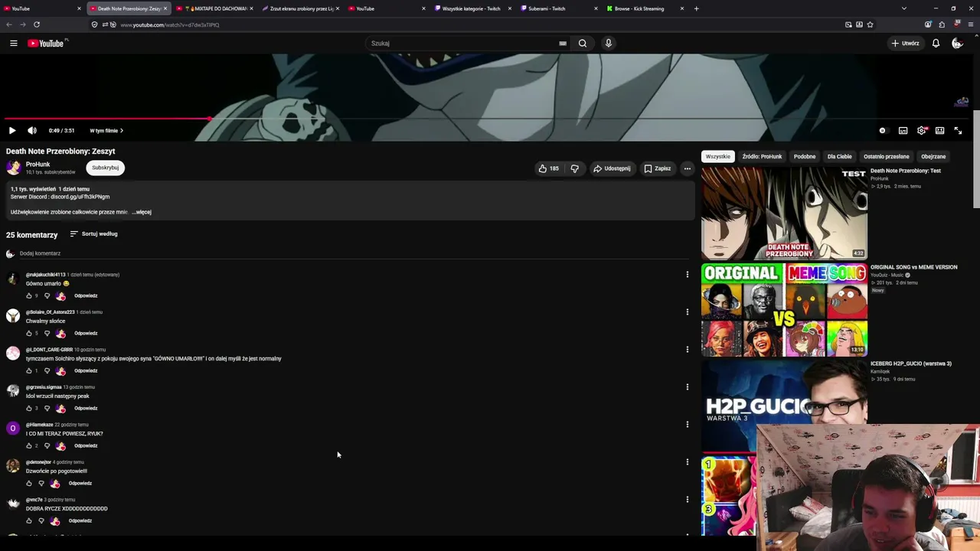Switch to the Browse - Kick Streaming tab
This screenshot has height=551, width=980.
(645, 8)
